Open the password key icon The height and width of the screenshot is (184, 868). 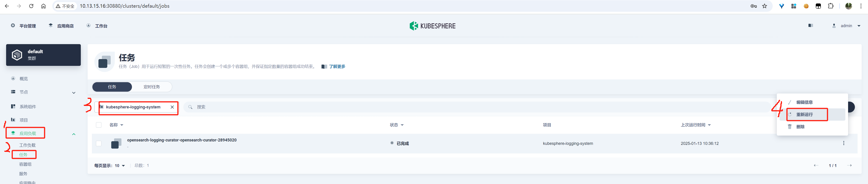click(x=753, y=6)
